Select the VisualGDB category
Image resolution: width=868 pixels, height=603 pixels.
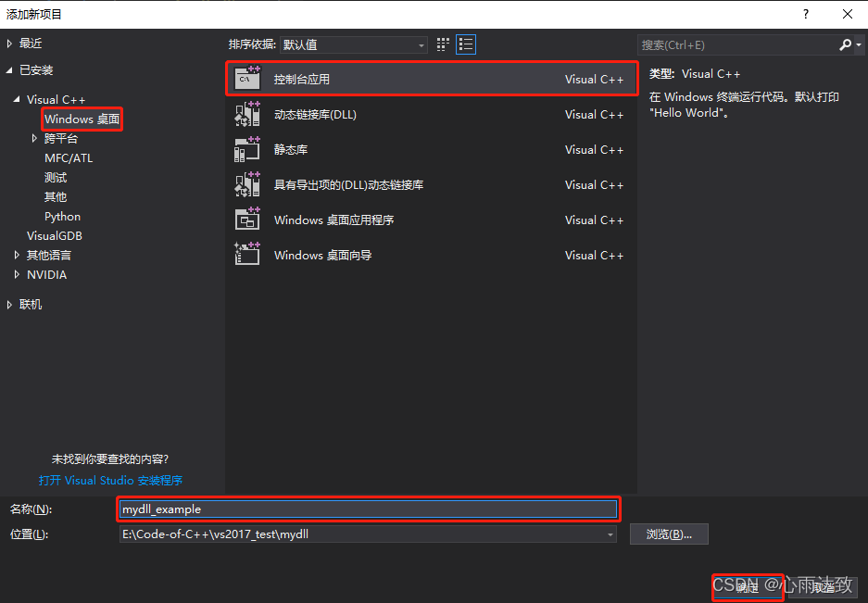pyautogui.click(x=55, y=236)
